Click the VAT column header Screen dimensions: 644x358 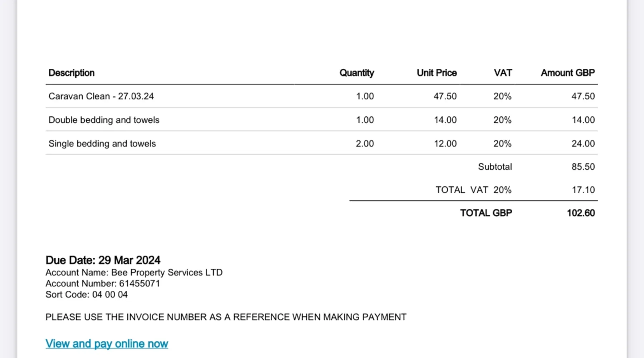coord(503,73)
